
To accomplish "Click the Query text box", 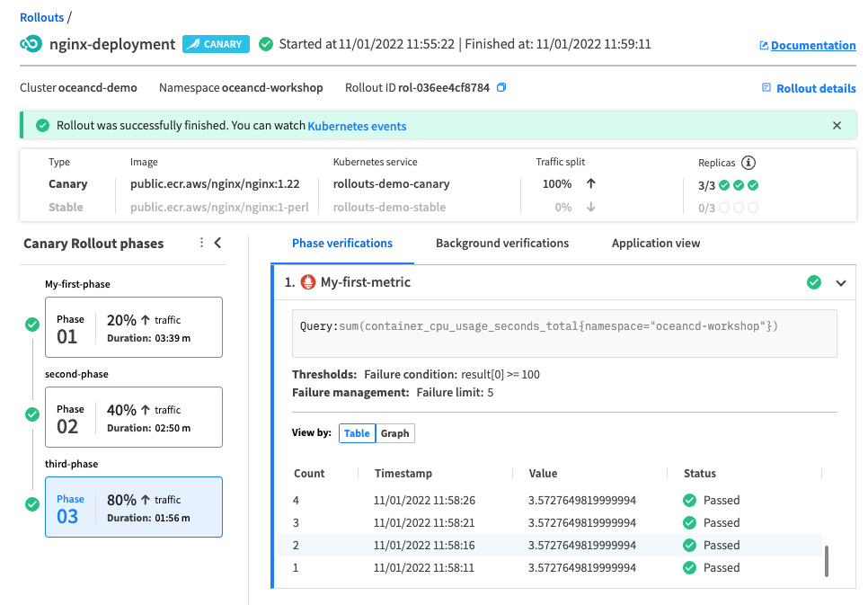I will (564, 334).
